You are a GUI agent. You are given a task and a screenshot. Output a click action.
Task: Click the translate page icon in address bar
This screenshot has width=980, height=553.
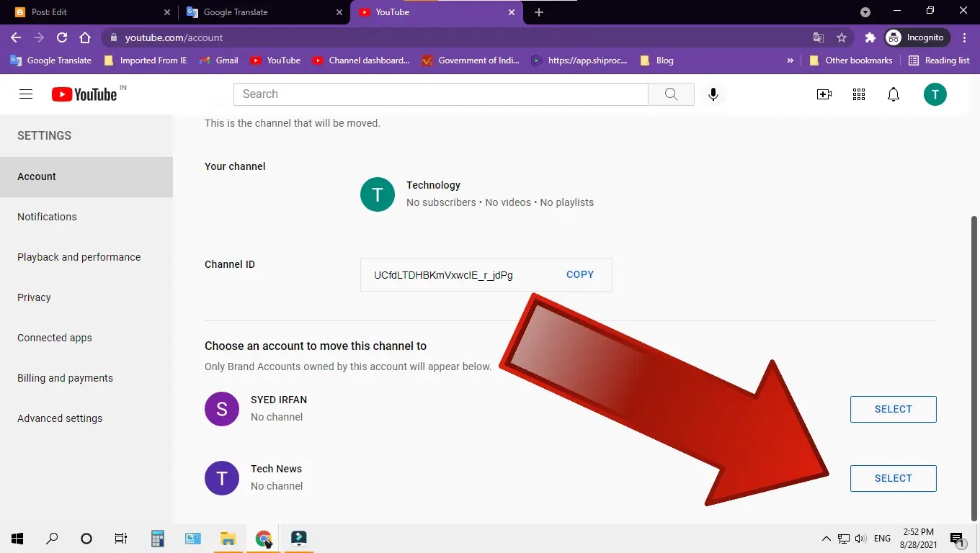click(x=819, y=37)
